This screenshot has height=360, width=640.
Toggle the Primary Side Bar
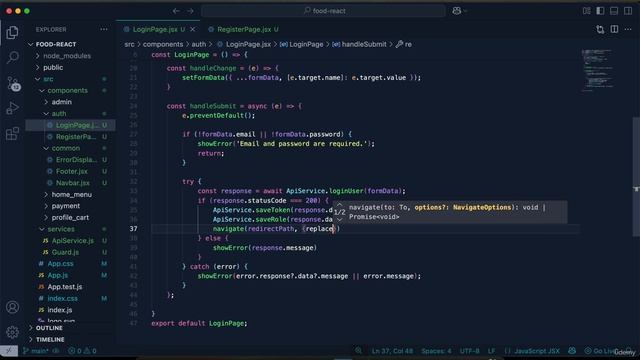point(600,11)
